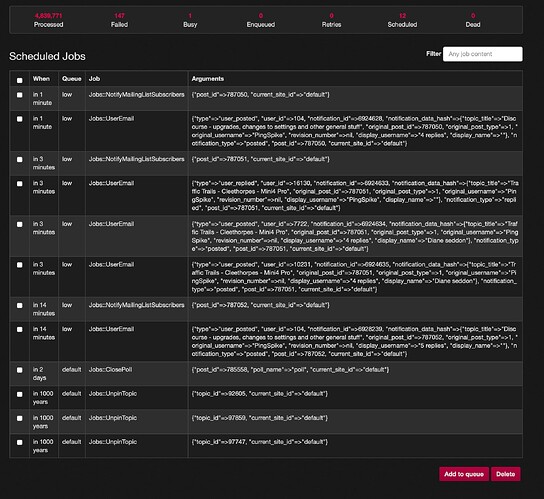Click the Add to queue button
544x499 pixels.
pyautogui.click(x=464, y=474)
